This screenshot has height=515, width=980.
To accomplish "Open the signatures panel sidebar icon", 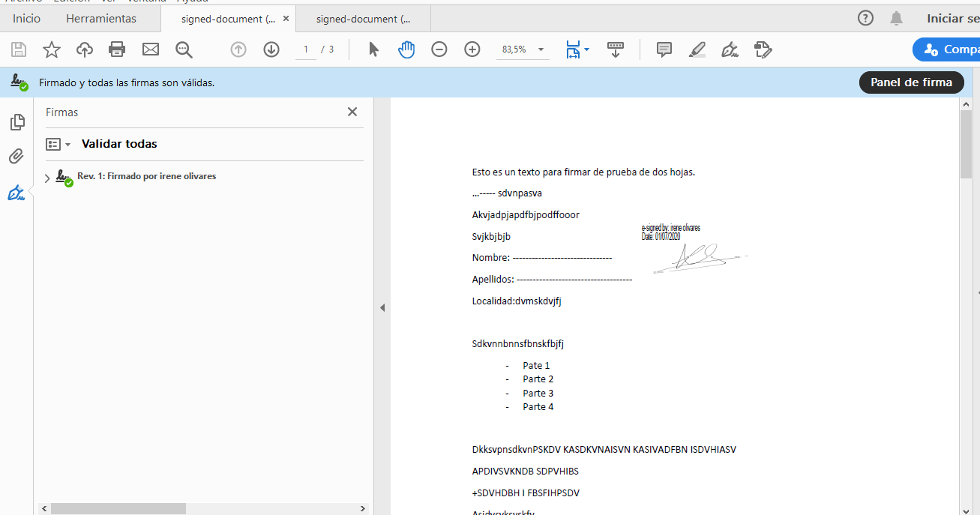I will [16, 193].
